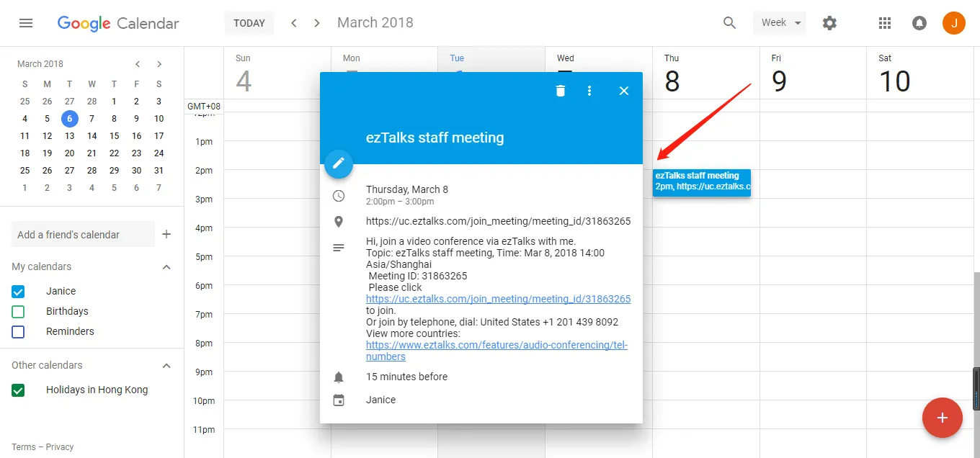The height and width of the screenshot is (458, 980).
Task: Click the calendar icon beside Janice
Action: point(339,400)
